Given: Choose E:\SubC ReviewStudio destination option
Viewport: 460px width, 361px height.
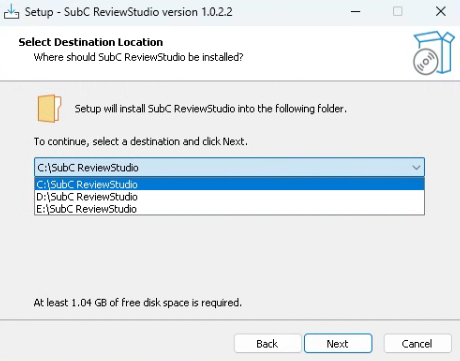Looking at the screenshot, I should [x=229, y=209].
